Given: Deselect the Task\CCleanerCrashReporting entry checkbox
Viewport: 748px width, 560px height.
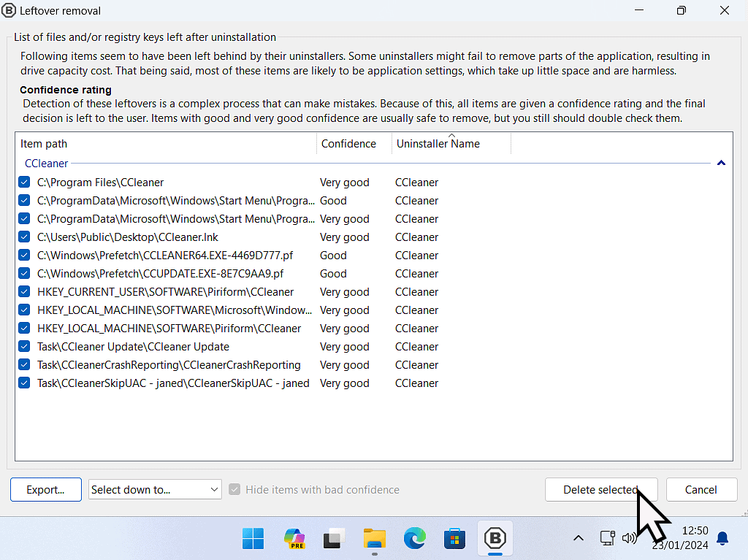Looking at the screenshot, I should [24, 365].
